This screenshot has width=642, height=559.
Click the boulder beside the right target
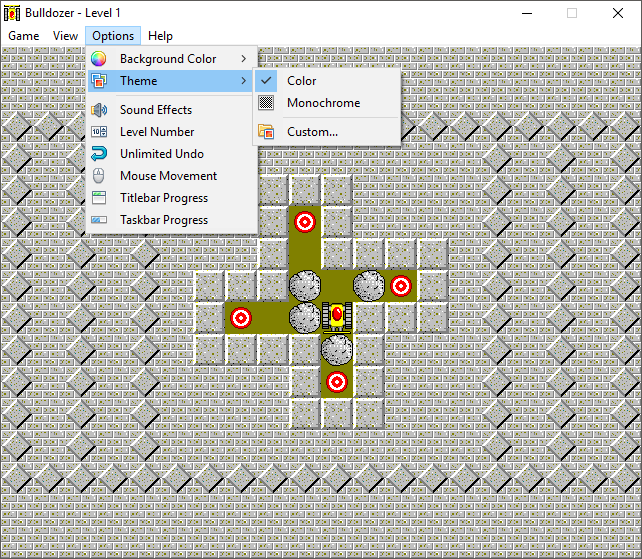tap(369, 285)
